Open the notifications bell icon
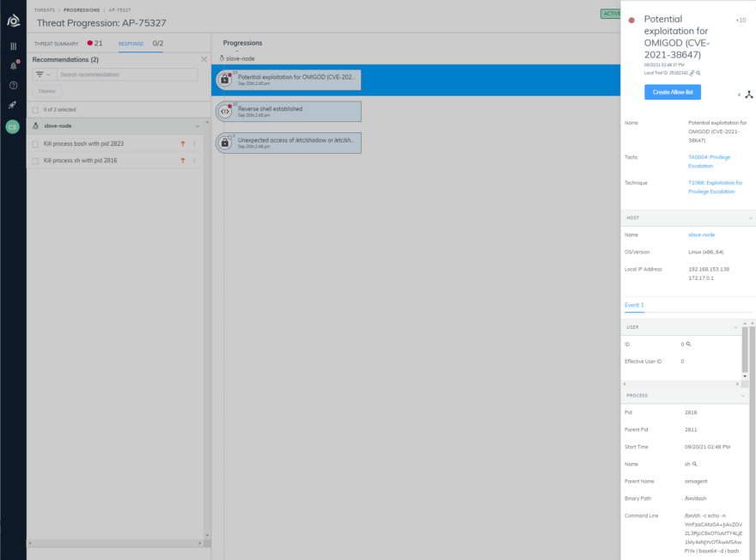This screenshot has height=560, width=756. click(14, 65)
